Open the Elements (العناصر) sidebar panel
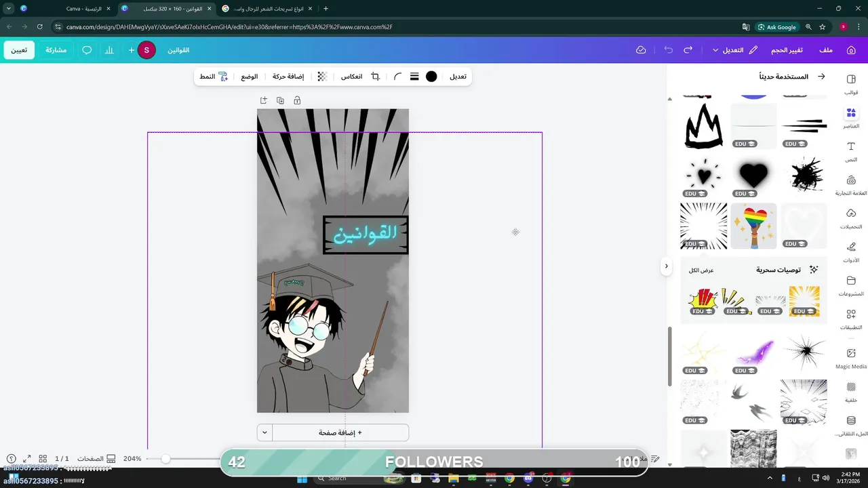This screenshot has width=868, height=488. (851, 118)
